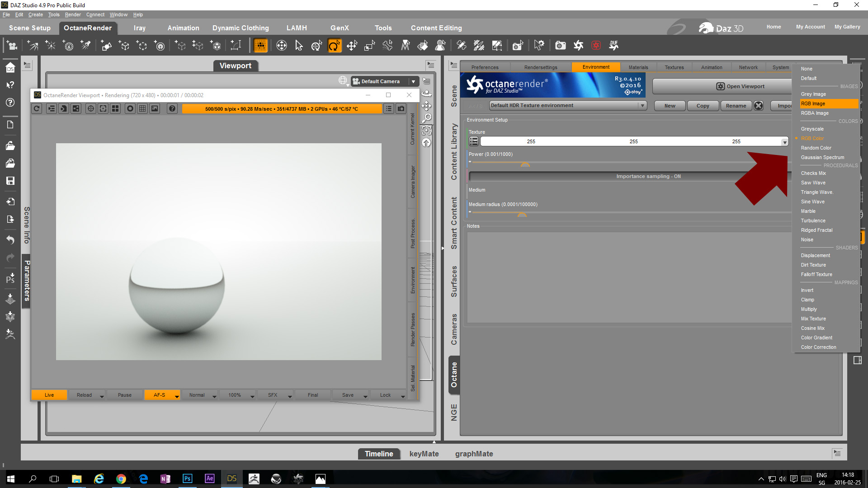Click the create new primitive icon
Image resolution: width=868 pixels, height=488 pixels.
(106, 46)
